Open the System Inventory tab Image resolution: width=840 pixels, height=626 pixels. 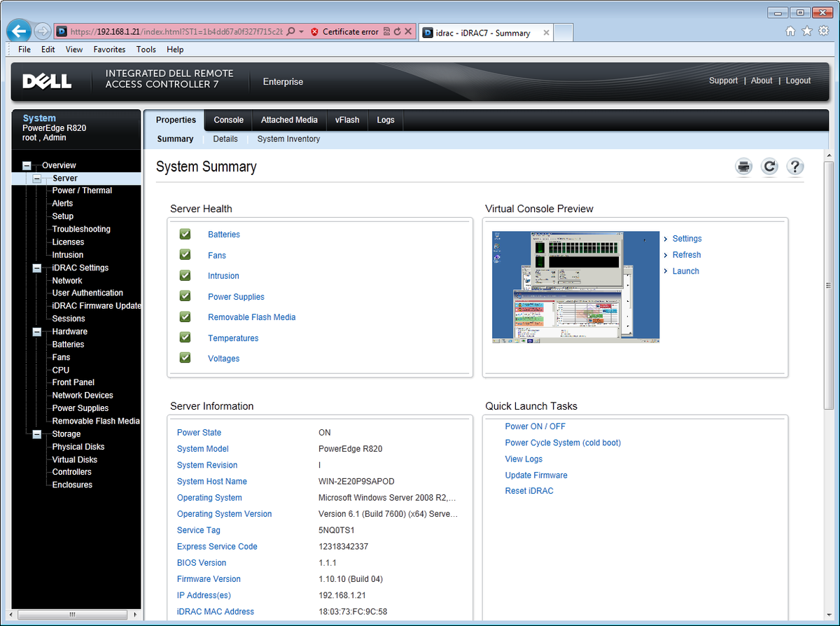(288, 139)
